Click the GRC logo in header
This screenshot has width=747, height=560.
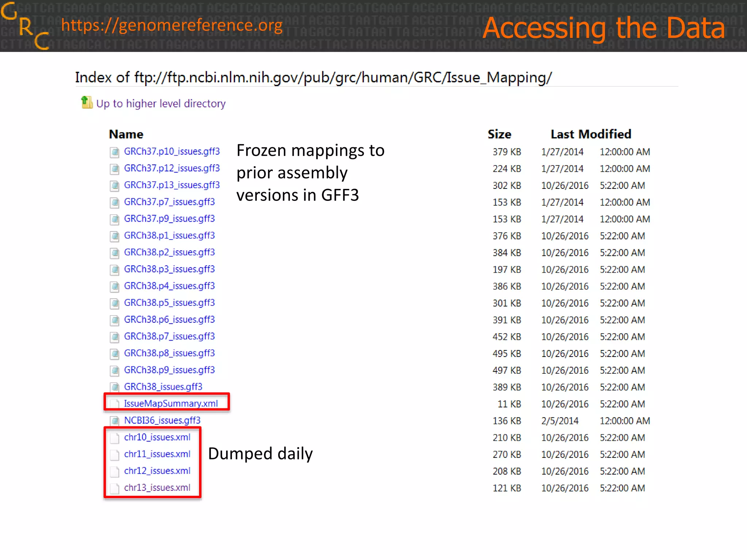(x=25, y=26)
